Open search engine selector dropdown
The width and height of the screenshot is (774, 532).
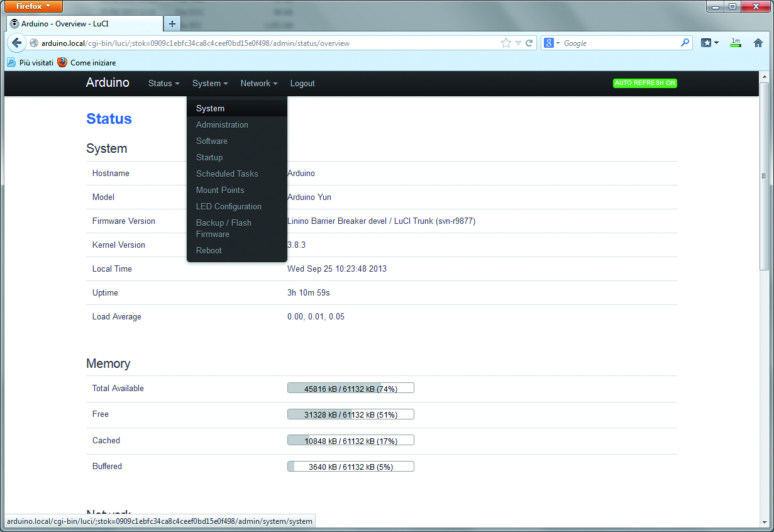point(552,43)
